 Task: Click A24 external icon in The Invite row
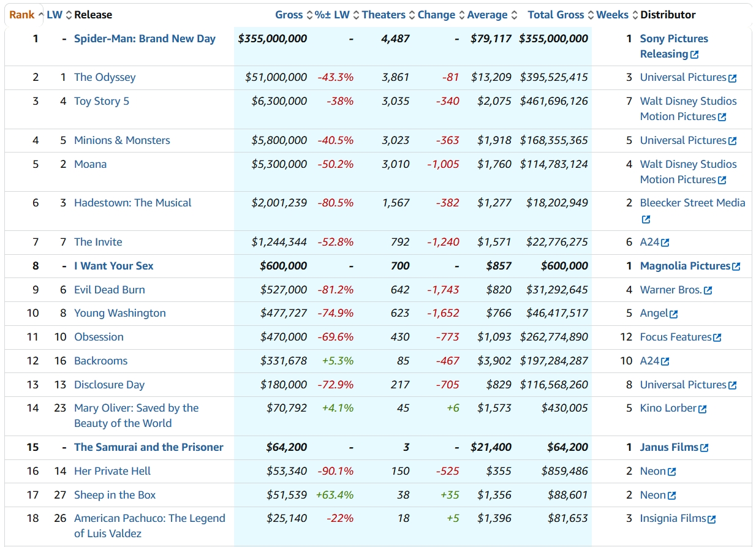tap(665, 243)
